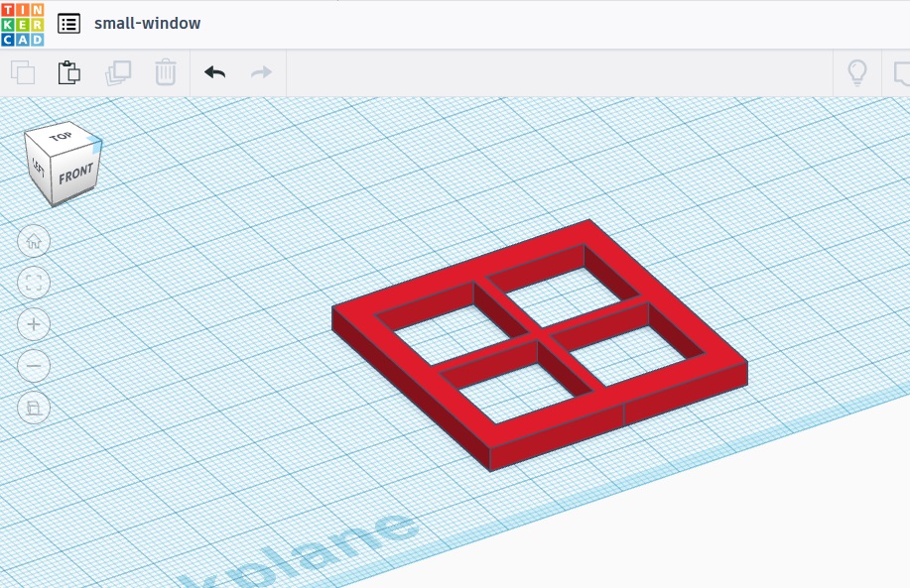
Task: Click the Copy icon in the toolbar
Action: tap(23, 72)
